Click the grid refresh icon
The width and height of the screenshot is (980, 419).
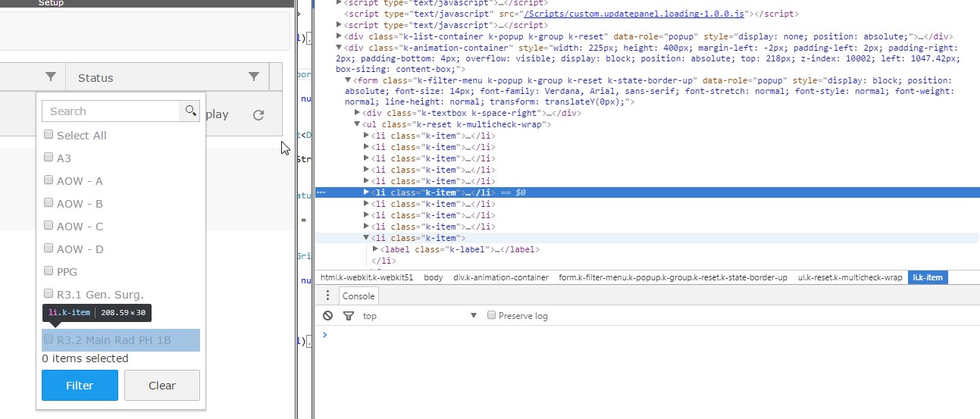[258, 115]
